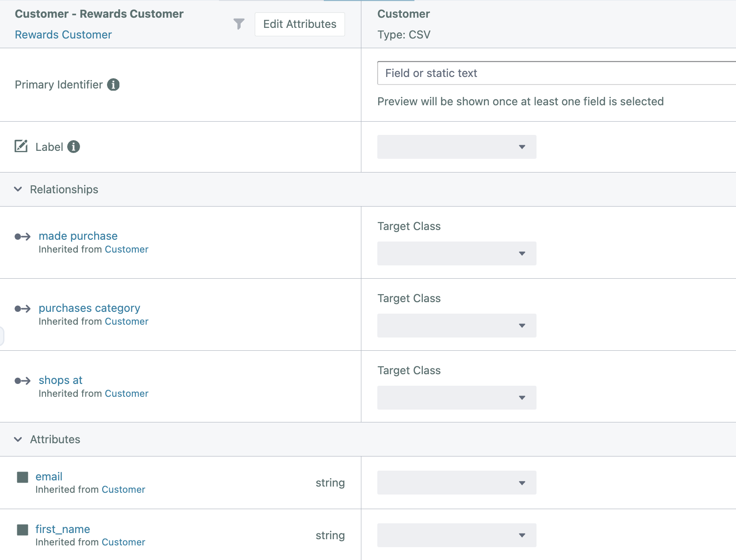Click the Label edit pencil icon

pos(21,146)
